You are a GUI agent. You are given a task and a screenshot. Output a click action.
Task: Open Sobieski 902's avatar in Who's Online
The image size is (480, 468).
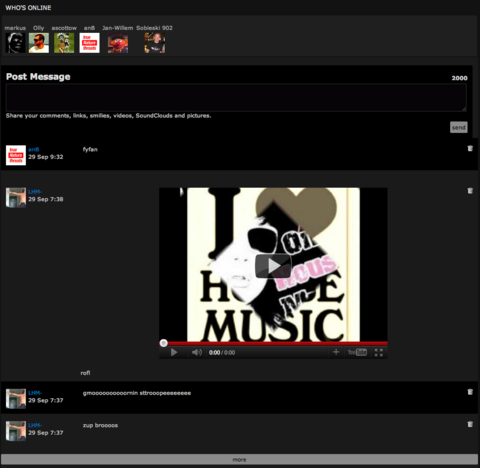click(154, 43)
